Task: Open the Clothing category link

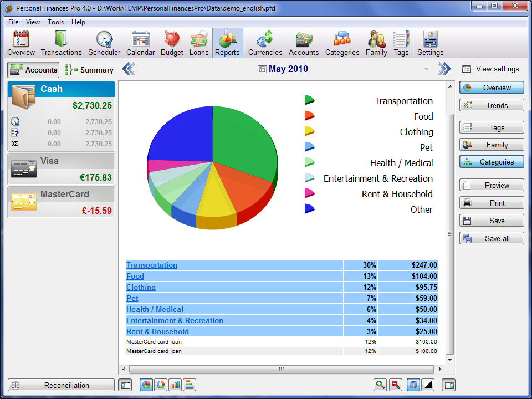Action: pyautogui.click(x=141, y=287)
